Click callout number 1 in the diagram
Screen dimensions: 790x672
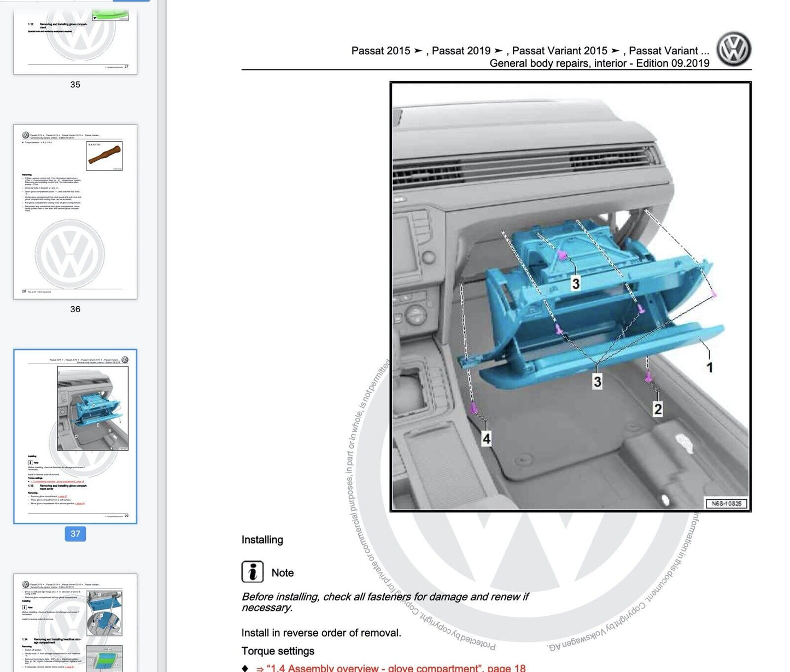[x=710, y=367]
